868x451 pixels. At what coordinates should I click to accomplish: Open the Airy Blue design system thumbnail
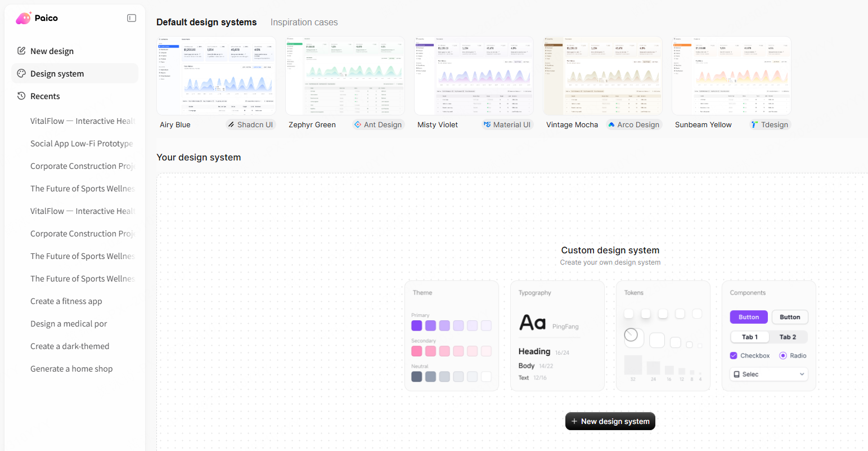pos(216,76)
